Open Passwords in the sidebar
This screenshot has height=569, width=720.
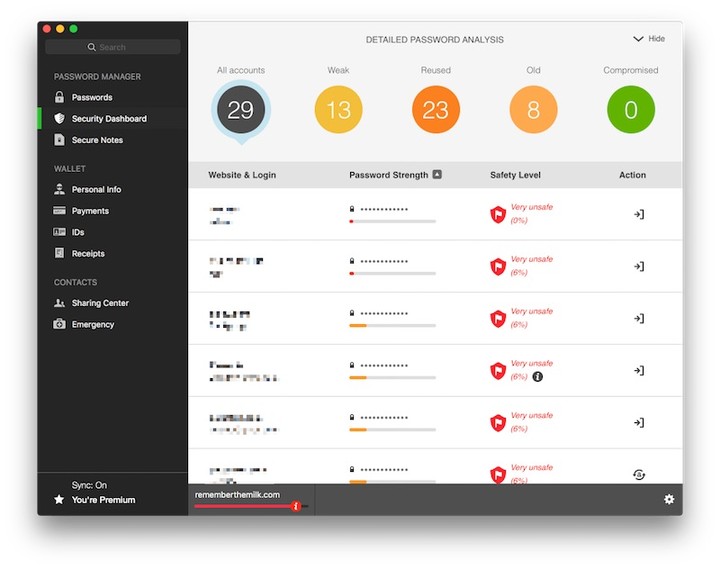click(91, 97)
